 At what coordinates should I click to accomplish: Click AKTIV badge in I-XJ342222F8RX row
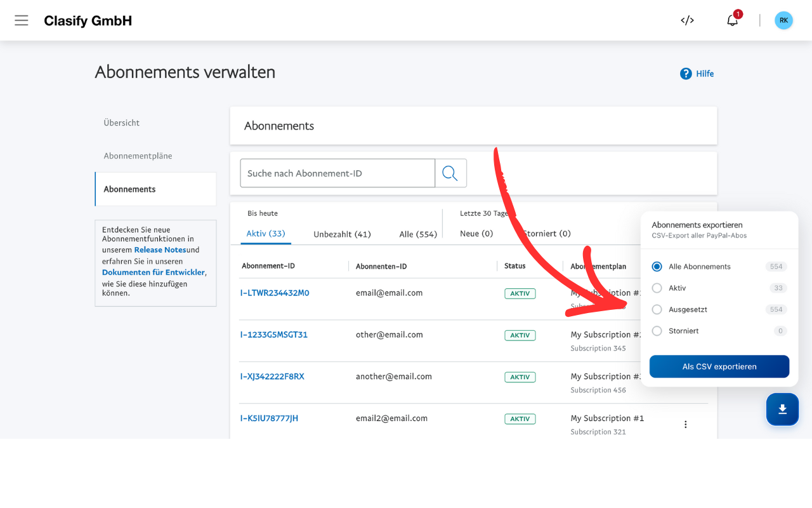click(x=520, y=377)
